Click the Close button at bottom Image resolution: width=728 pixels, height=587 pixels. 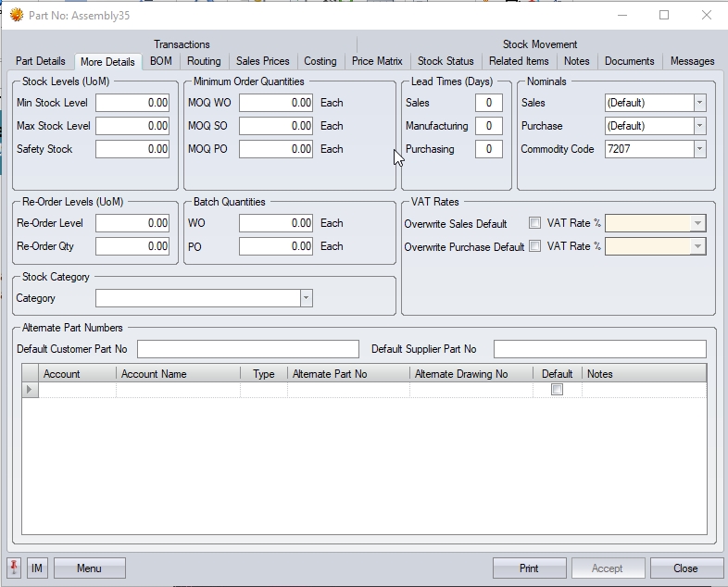click(686, 568)
